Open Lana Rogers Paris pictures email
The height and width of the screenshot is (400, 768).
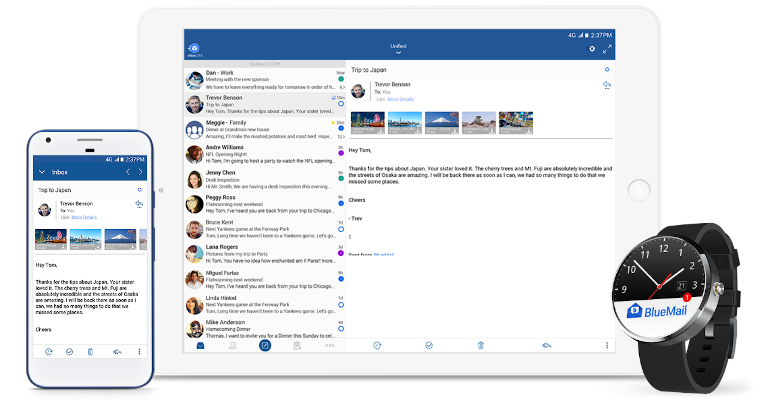click(265, 254)
